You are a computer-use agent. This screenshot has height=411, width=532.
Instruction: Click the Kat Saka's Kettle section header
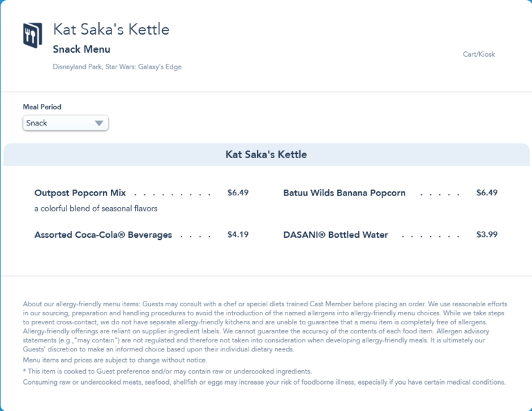[266, 155]
